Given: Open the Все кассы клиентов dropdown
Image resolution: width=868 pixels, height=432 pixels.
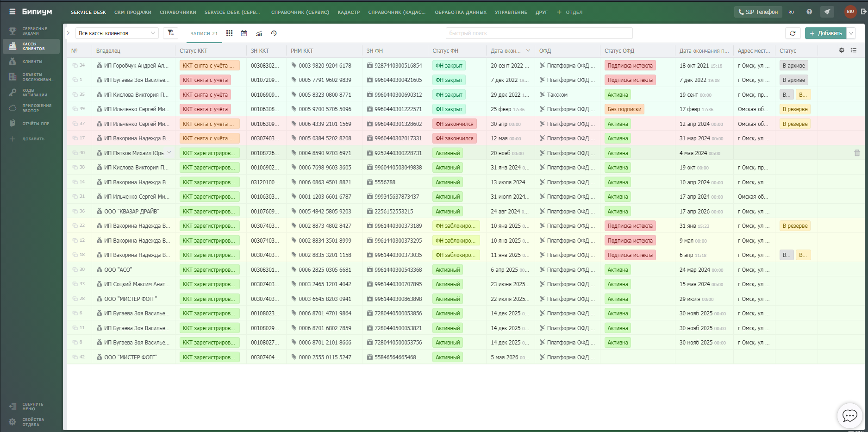Looking at the screenshot, I should (117, 33).
